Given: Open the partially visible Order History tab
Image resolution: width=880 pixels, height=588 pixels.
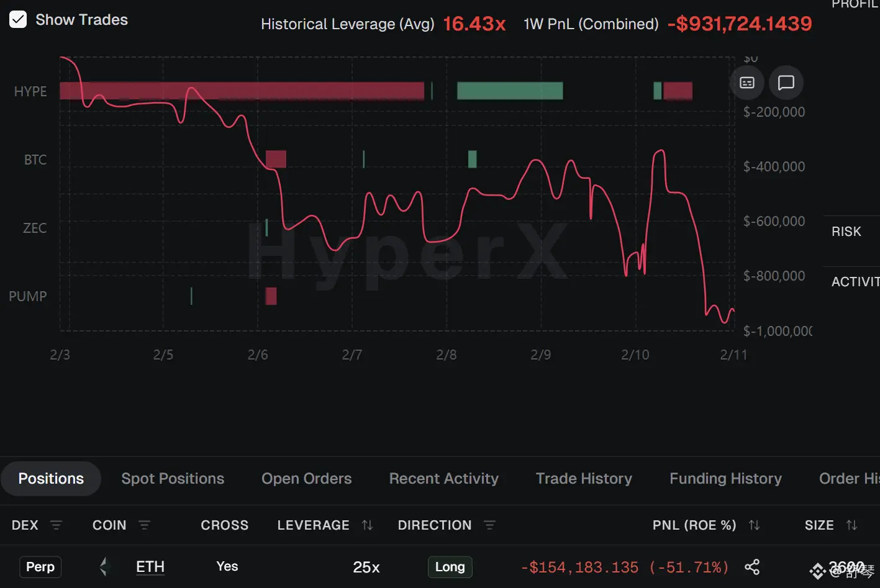Looking at the screenshot, I should coord(849,479).
